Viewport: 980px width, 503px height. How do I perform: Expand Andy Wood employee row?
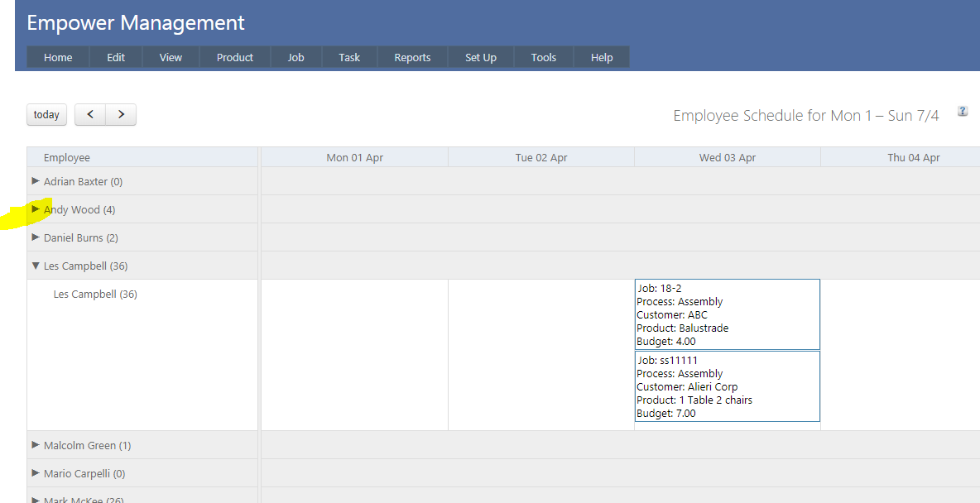[36, 209]
